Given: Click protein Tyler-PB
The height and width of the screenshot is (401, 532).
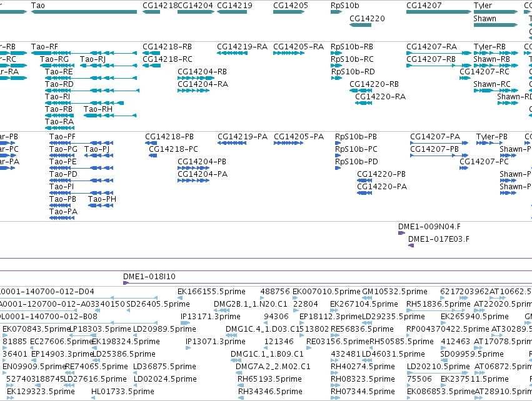Looking at the screenshot, I should pyautogui.click(x=489, y=143).
